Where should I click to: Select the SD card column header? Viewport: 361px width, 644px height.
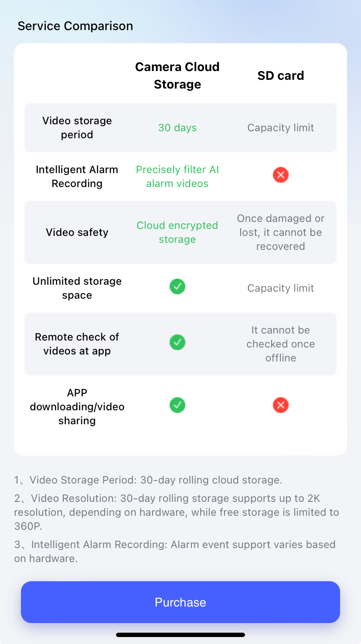coord(281,75)
